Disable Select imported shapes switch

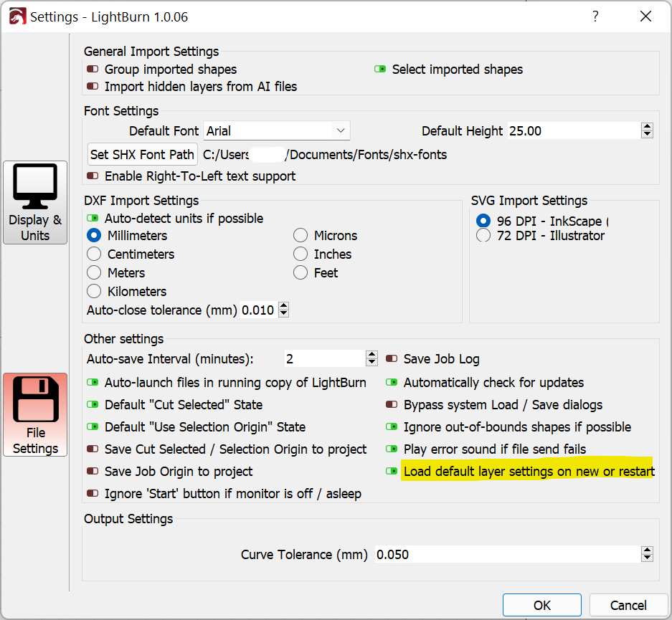click(380, 70)
